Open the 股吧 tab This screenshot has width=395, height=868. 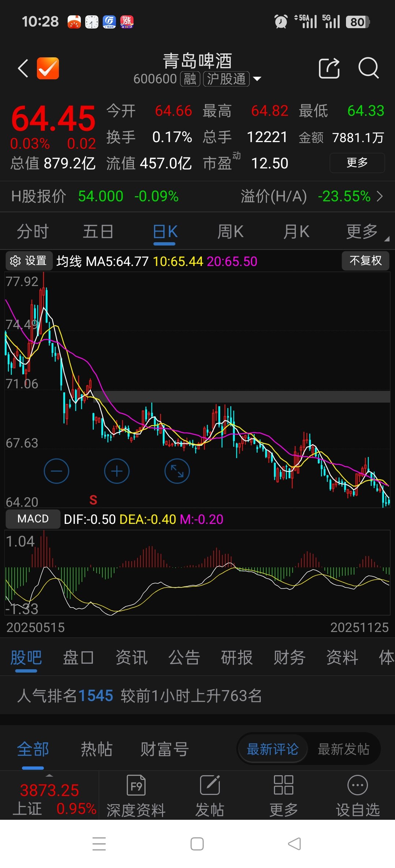pyautogui.click(x=26, y=658)
